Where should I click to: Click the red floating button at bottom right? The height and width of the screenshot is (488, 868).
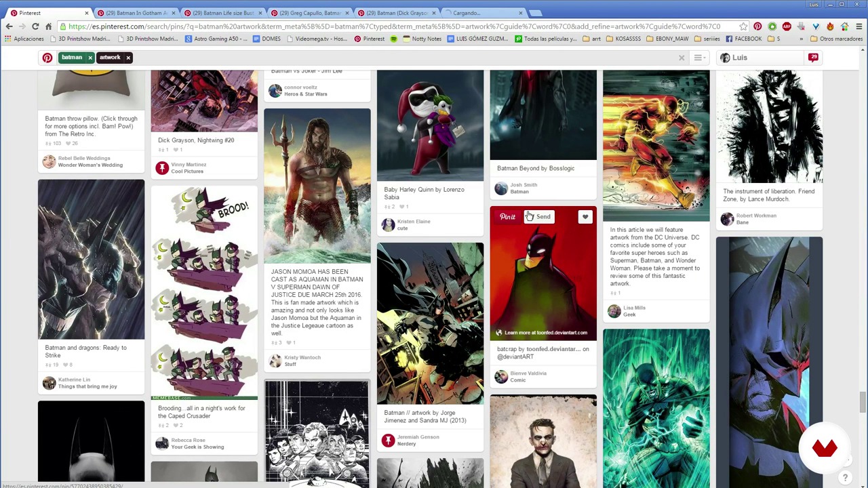pos(825,448)
